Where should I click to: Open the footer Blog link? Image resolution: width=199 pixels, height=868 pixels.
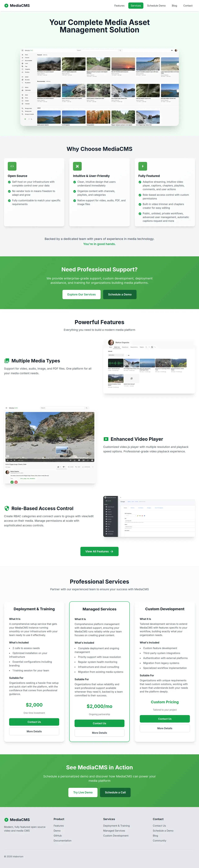(155, 836)
